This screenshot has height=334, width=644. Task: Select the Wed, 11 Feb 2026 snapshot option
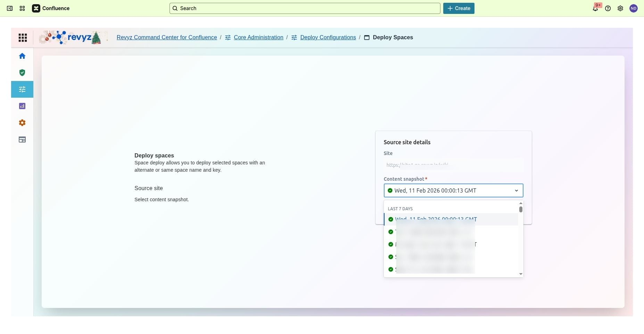pos(436,219)
